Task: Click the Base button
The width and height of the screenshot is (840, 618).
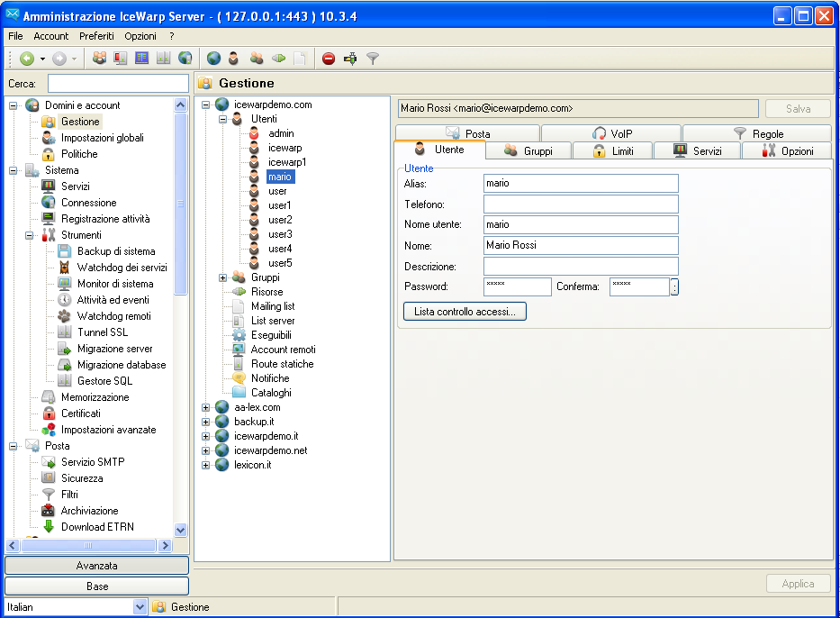Action: (96, 586)
